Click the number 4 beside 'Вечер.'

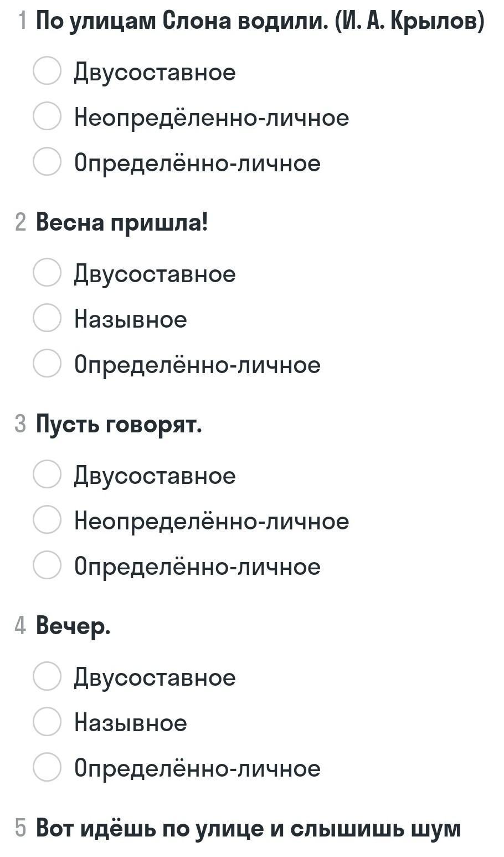point(20,626)
